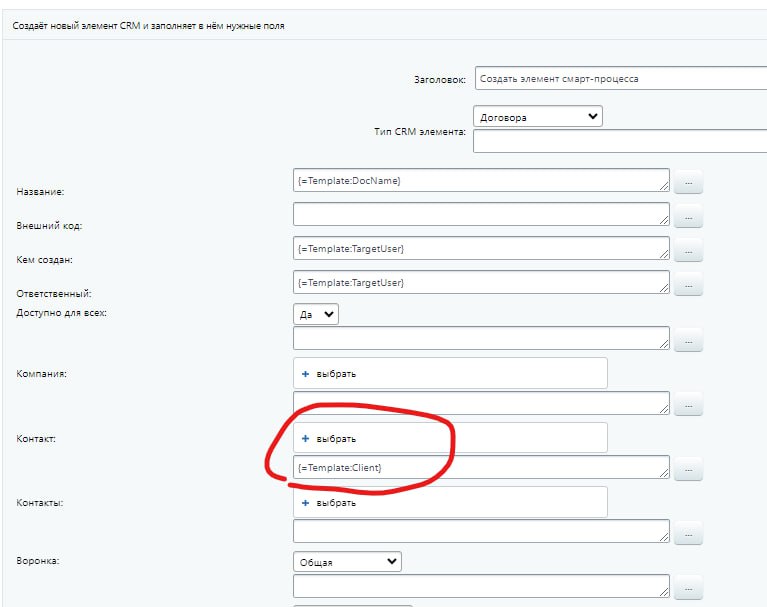The image size is (767, 607).
Task: Click the Заголовок input field
Action: click(x=620, y=78)
